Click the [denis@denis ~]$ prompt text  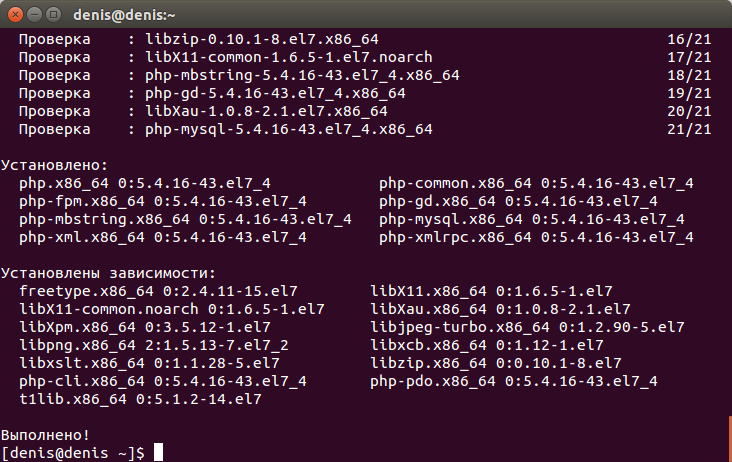[73, 453]
